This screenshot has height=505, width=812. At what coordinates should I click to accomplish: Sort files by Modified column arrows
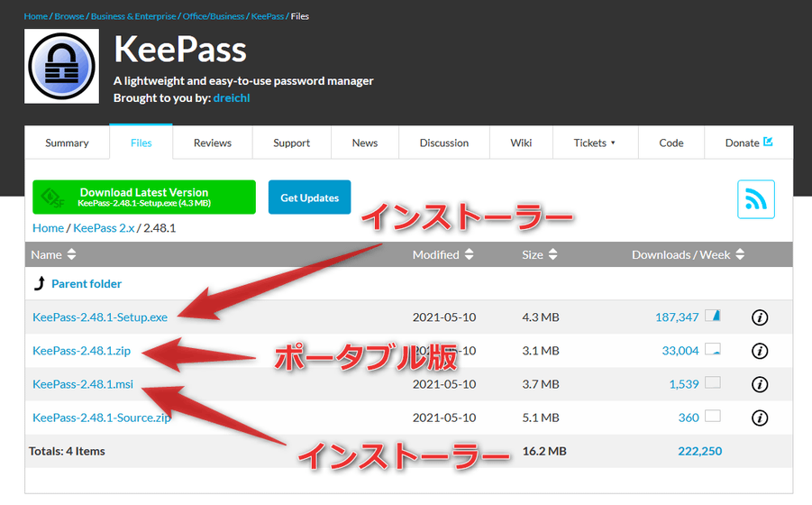click(x=469, y=254)
